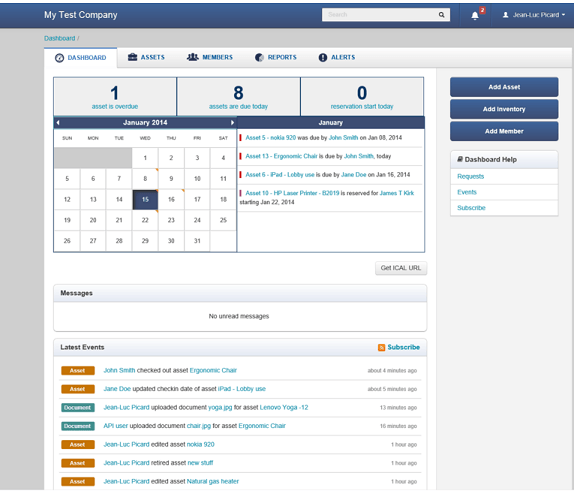Open 'Asset 5 - nokia 920' link
The width and height of the screenshot is (574, 491).
[x=271, y=138]
